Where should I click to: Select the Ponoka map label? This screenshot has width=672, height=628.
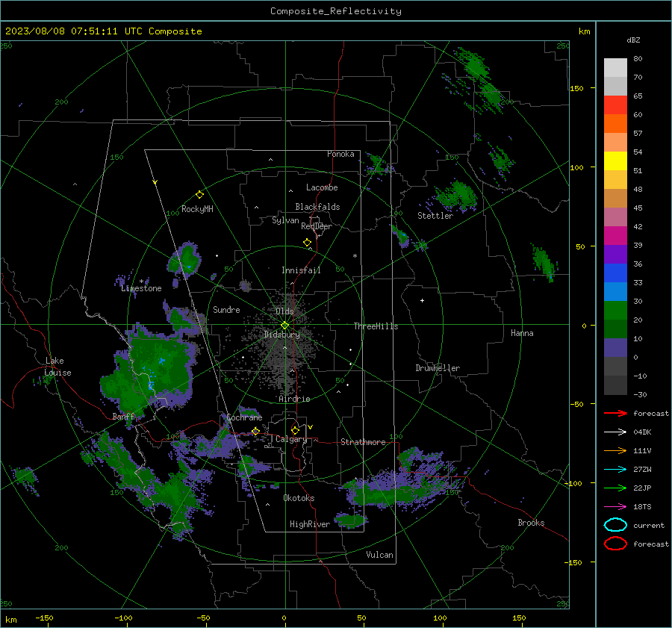click(340, 154)
